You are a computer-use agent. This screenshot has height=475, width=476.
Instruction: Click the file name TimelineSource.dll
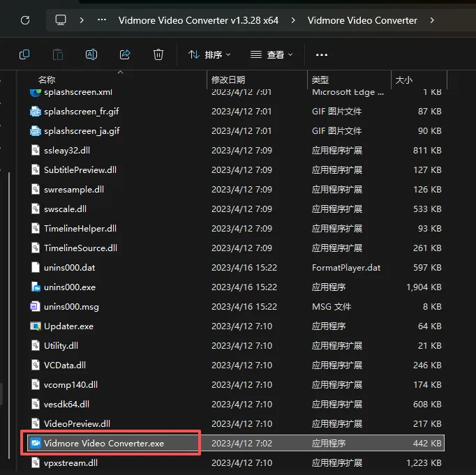pos(80,248)
